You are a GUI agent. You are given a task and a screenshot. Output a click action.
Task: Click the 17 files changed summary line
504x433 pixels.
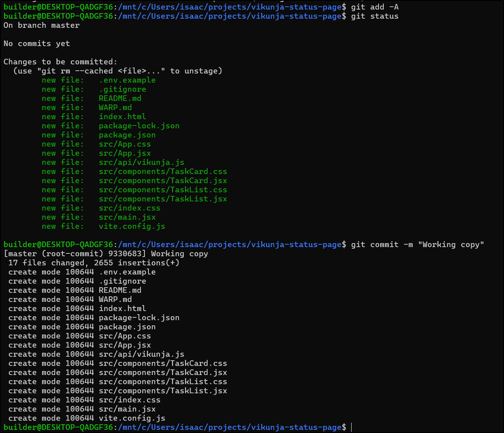91,263
